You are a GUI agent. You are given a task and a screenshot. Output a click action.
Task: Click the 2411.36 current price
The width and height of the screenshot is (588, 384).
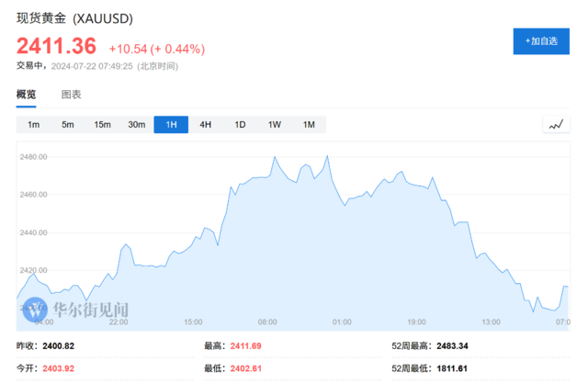(x=56, y=46)
